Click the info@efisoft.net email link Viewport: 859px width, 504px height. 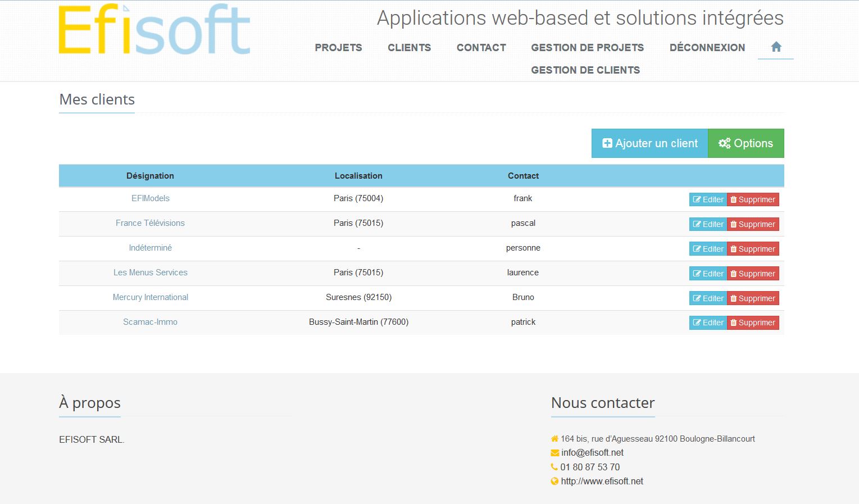592,453
